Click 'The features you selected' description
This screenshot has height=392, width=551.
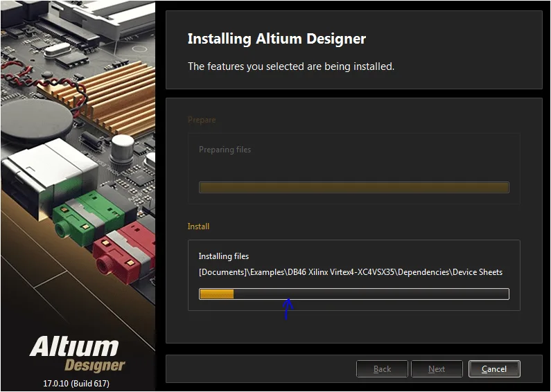point(291,66)
